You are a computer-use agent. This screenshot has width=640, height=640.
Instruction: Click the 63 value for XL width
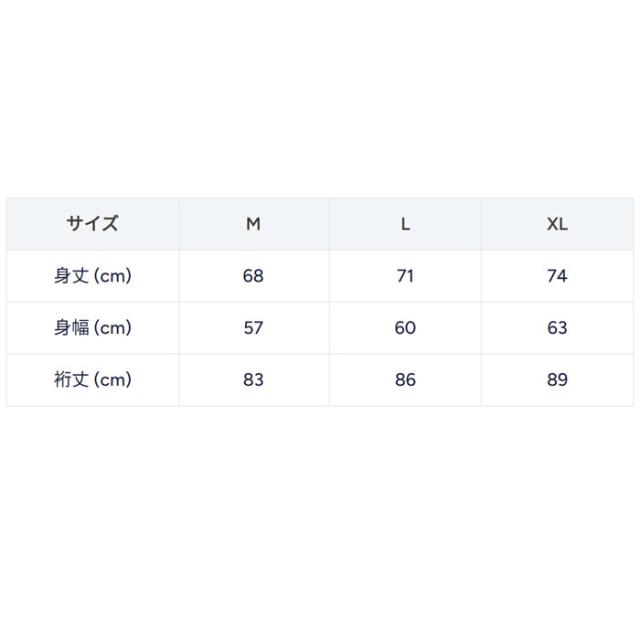(x=557, y=328)
